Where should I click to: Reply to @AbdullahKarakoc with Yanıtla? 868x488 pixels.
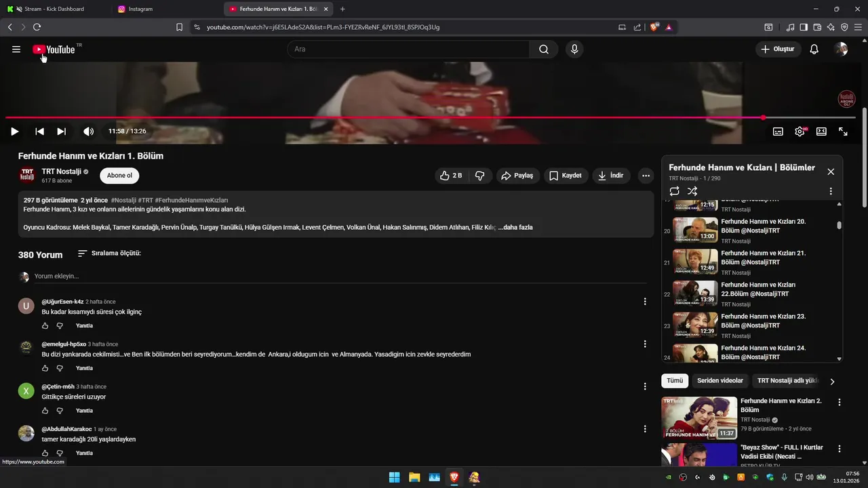[x=84, y=453]
